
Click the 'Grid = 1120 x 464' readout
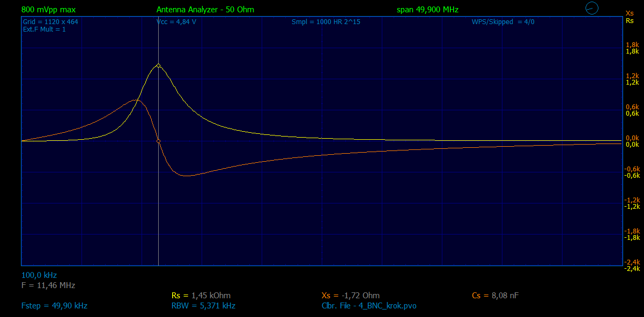[50, 22]
